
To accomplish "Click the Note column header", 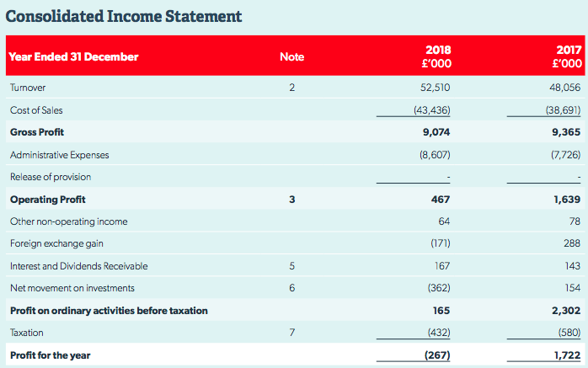I will [x=291, y=56].
